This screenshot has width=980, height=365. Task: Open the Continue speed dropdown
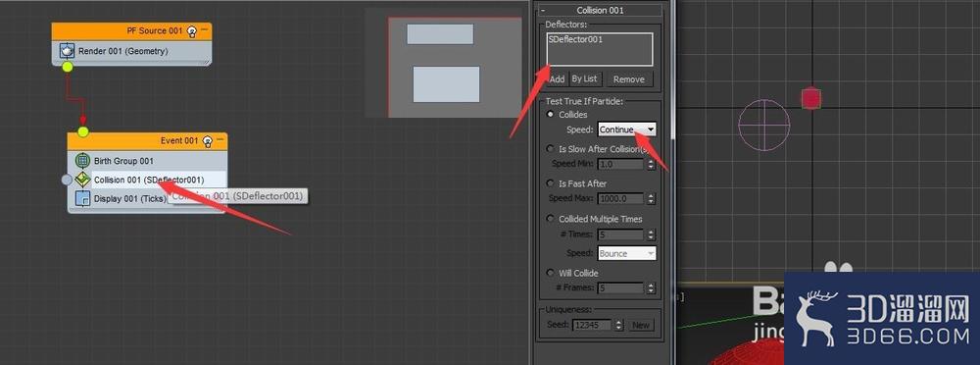pos(627,130)
